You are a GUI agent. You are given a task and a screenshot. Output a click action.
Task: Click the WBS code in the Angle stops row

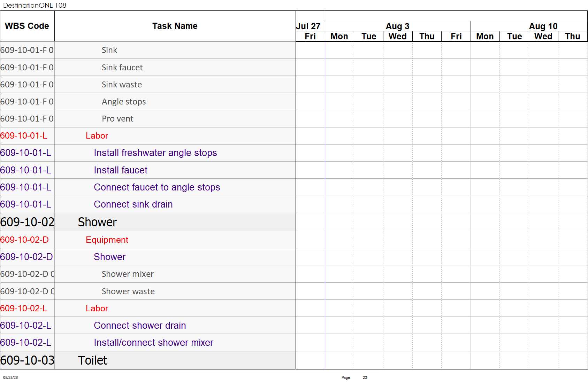tap(27, 102)
